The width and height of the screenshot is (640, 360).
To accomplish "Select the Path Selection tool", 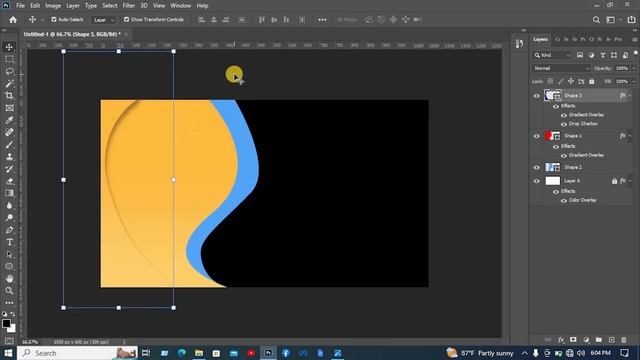I will coord(9,254).
